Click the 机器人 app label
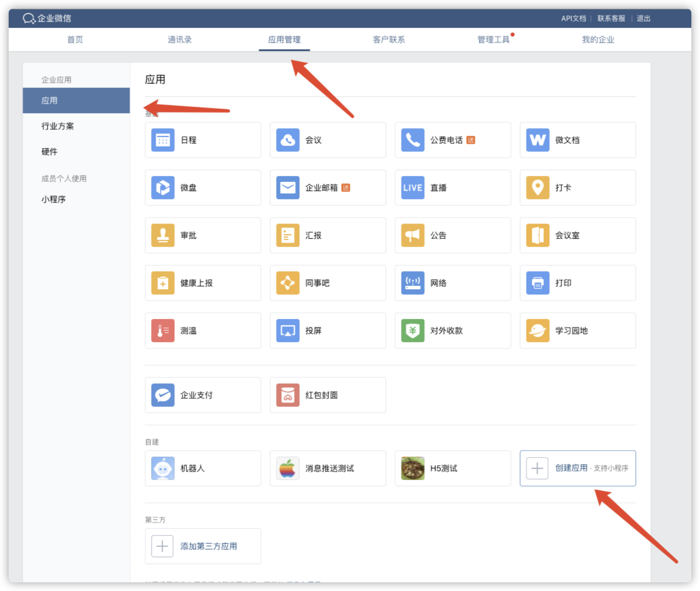Image resolution: width=700 pixels, height=591 pixels. pyautogui.click(x=192, y=468)
